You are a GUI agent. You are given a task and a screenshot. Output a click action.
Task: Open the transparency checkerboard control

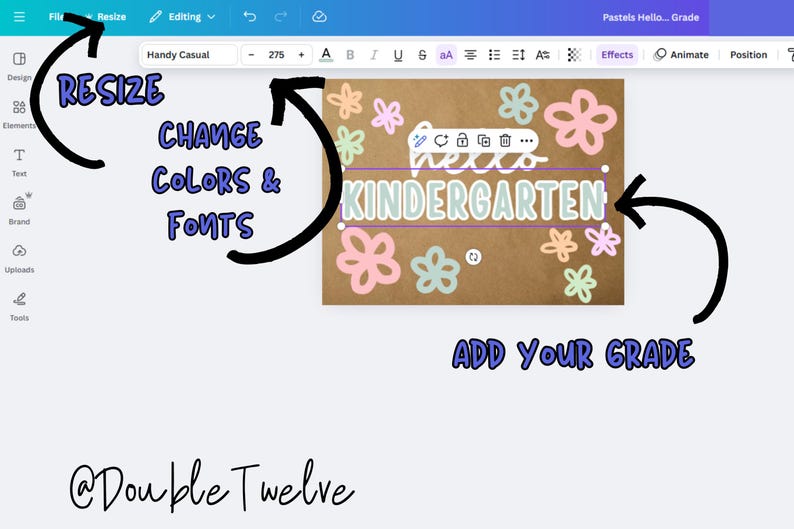(x=574, y=55)
